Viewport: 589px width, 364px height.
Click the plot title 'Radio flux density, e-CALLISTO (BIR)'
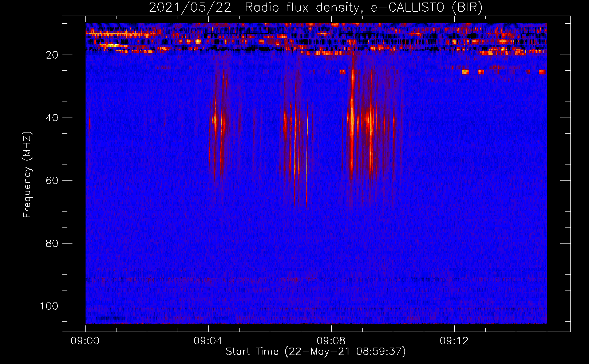363,8
